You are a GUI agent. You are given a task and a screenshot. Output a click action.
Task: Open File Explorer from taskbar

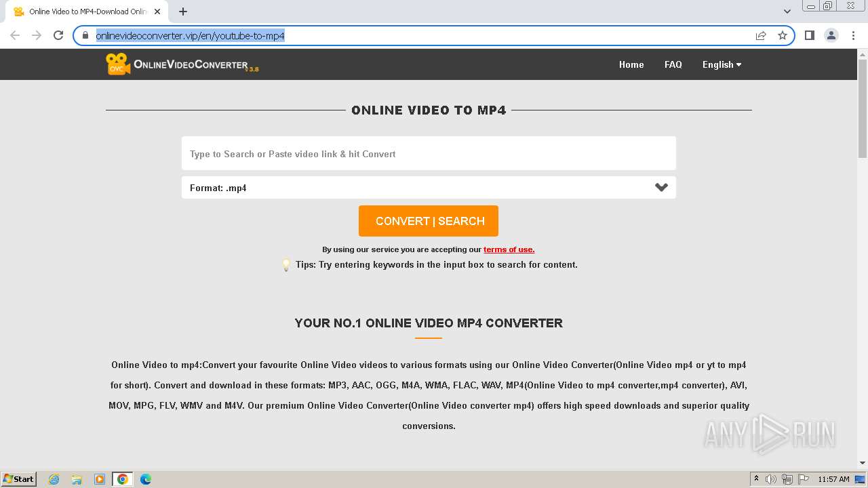point(77,479)
